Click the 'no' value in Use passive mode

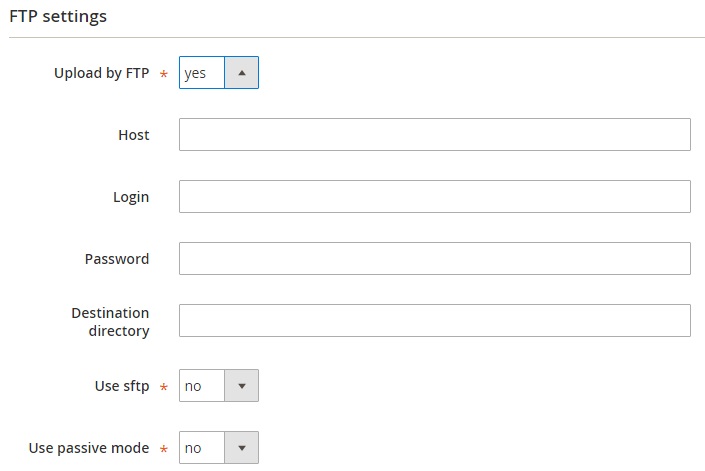[193, 448]
